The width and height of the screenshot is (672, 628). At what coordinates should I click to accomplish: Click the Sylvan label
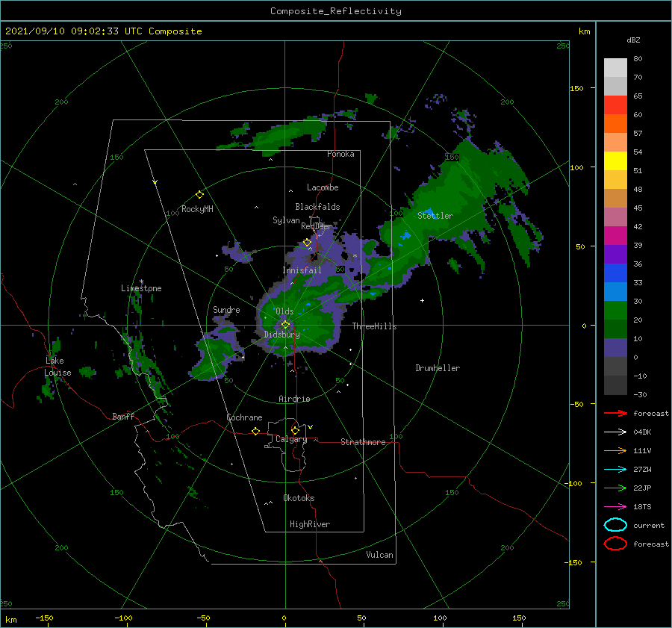[x=286, y=220]
